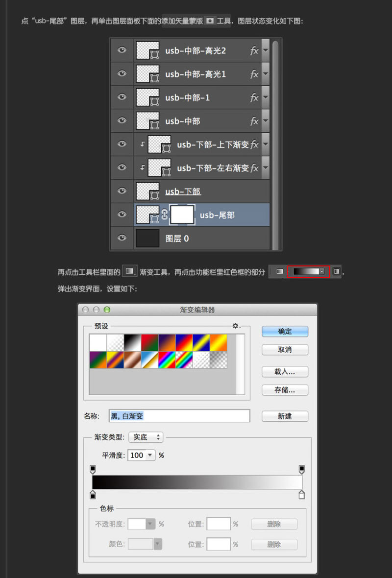Click the rainbow gradient preset in the presets grid

(x=166, y=359)
